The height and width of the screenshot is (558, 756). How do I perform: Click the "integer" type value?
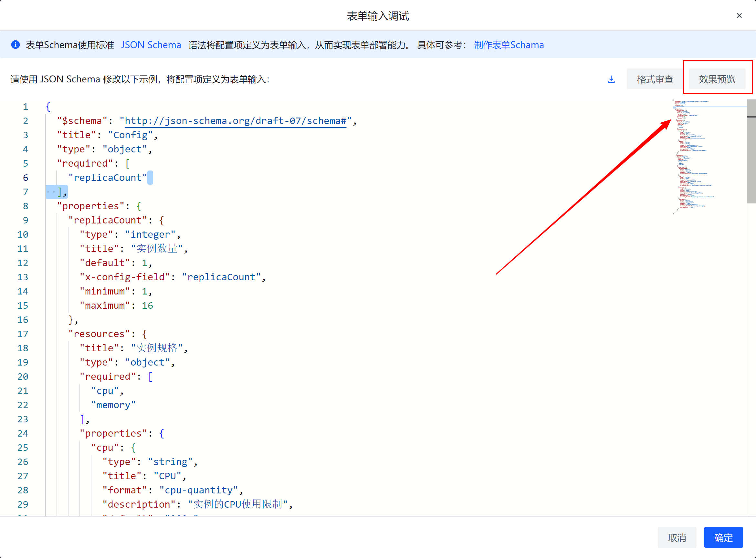click(x=150, y=234)
